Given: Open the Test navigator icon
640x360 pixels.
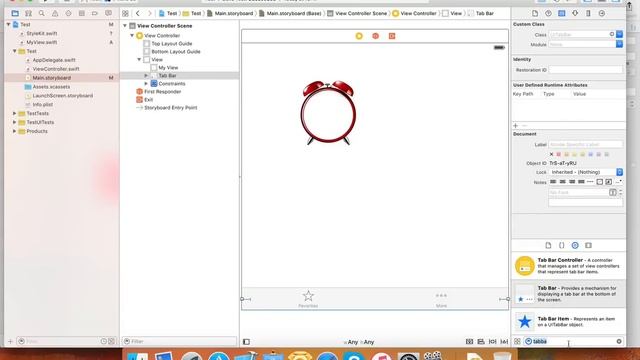Looking at the screenshot, I should 68,13.
